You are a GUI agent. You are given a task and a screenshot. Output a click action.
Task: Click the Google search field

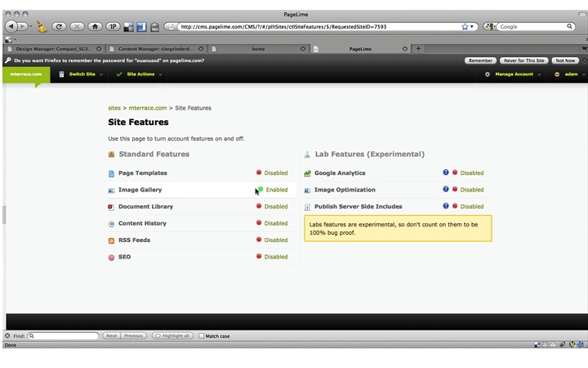pyautogui.click(x=532, y=27)
